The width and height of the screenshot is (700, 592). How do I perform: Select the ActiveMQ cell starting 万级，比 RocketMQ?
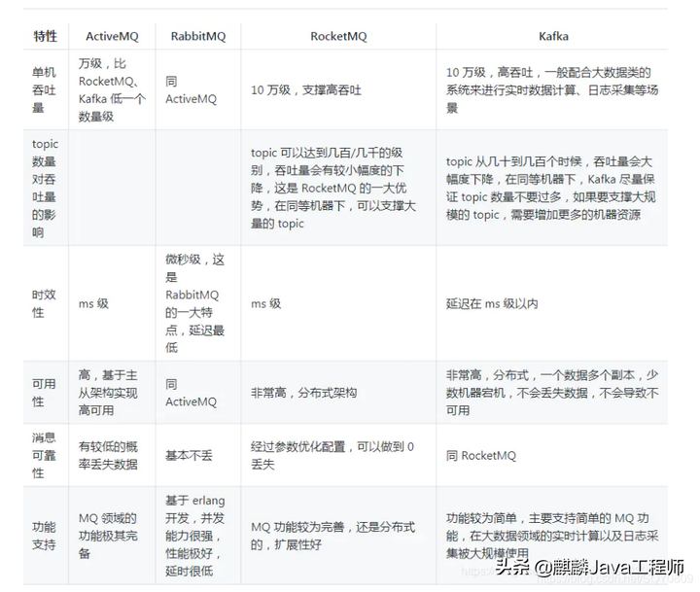point(112,89)
